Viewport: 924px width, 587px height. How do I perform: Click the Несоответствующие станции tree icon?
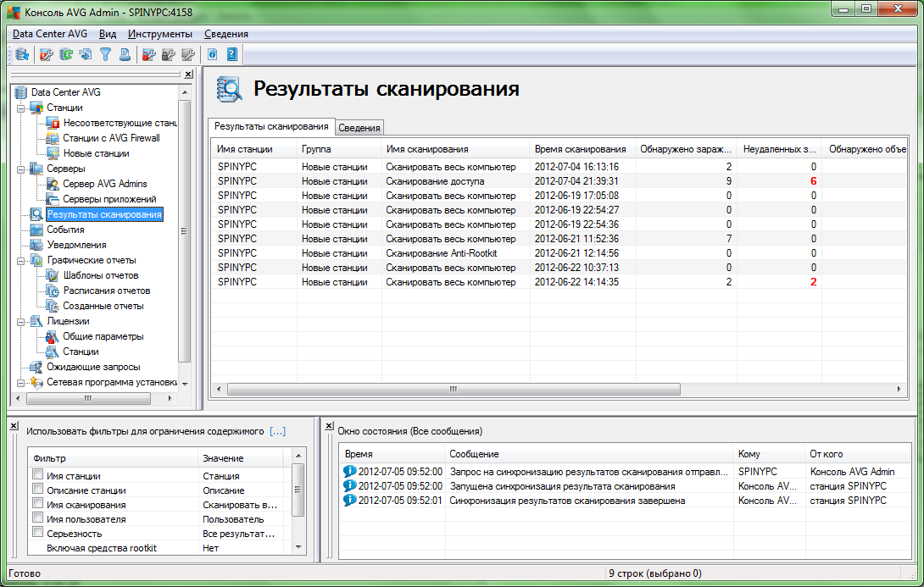click(x=53, y=123)
